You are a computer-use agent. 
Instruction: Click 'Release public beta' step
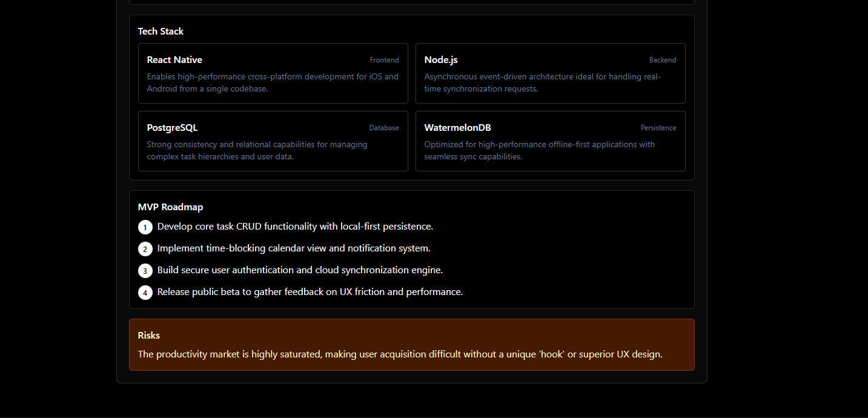(310, 292)
